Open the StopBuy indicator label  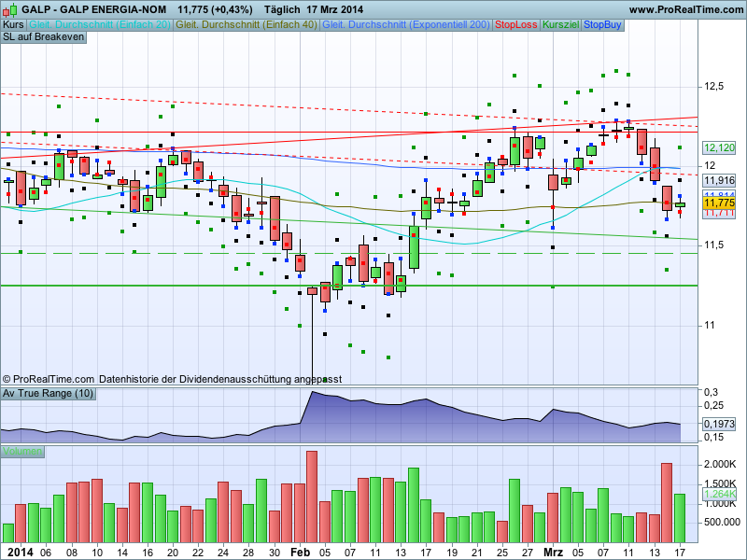(602, 25)
